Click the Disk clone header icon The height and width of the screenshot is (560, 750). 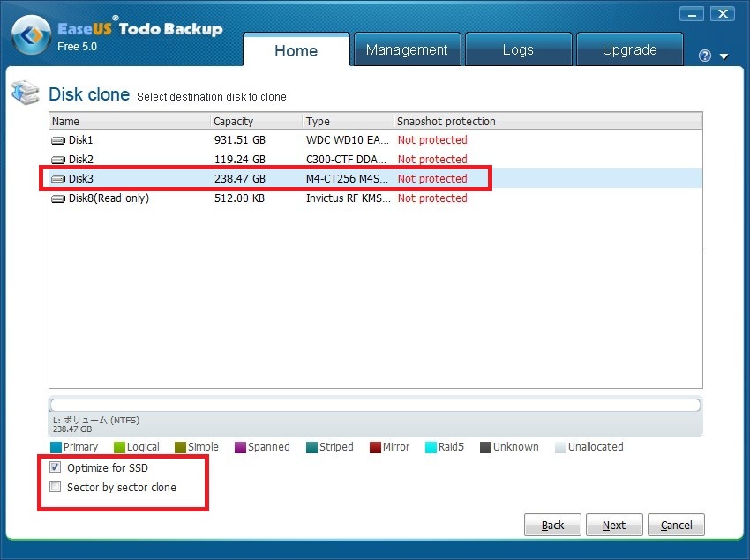click(x=25, y=93)
